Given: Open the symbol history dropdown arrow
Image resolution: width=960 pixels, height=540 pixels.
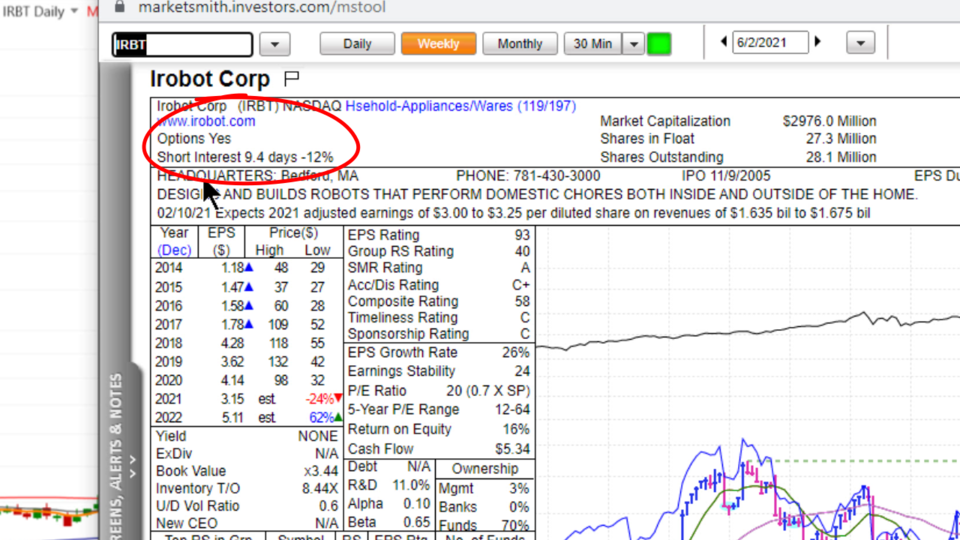Looking at the screenshot, I should click(x=275, y=44).
